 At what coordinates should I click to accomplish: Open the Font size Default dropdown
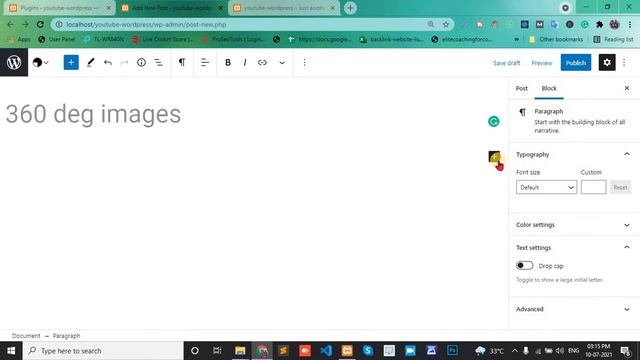click(x=546, y=187)
